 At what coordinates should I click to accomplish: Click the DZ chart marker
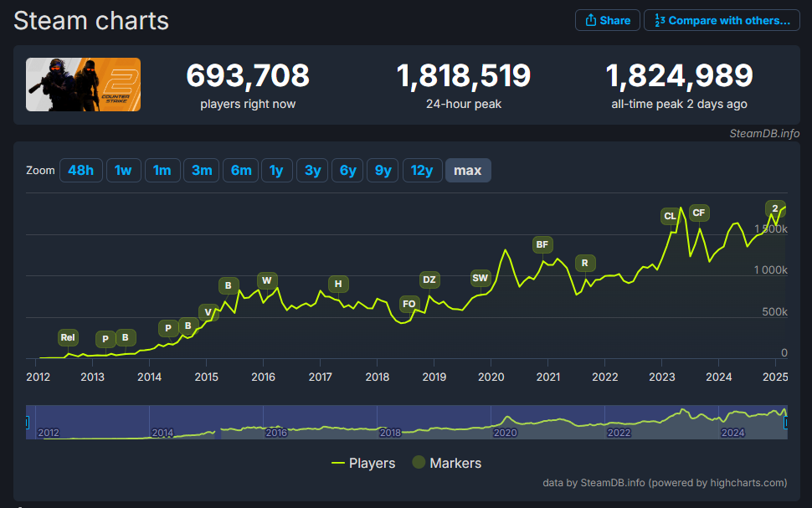click(x=429, y=280)
